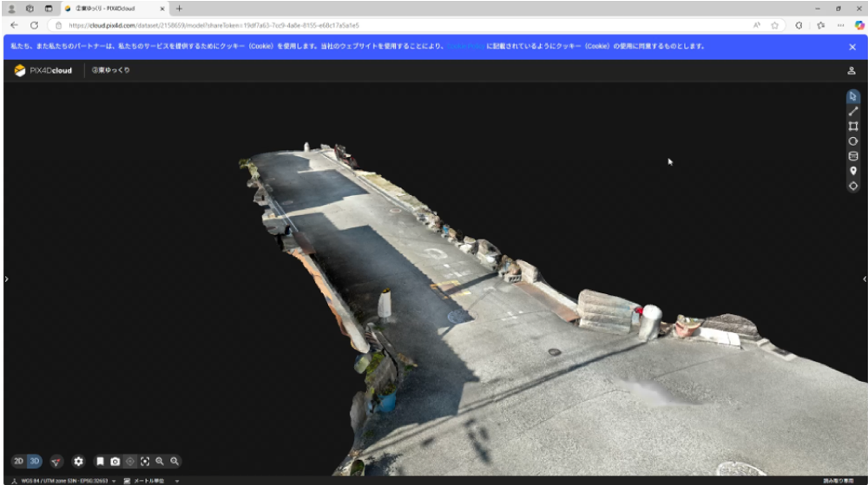Dismiss the cookie notice banner
The image size is (868, 485).
[x=852, y=47]
